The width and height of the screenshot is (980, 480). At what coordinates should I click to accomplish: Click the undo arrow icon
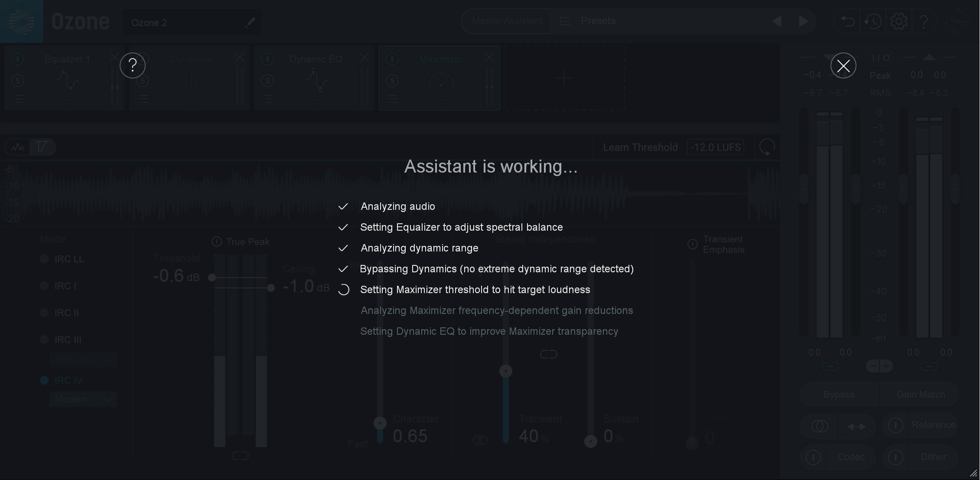point(847,21)
